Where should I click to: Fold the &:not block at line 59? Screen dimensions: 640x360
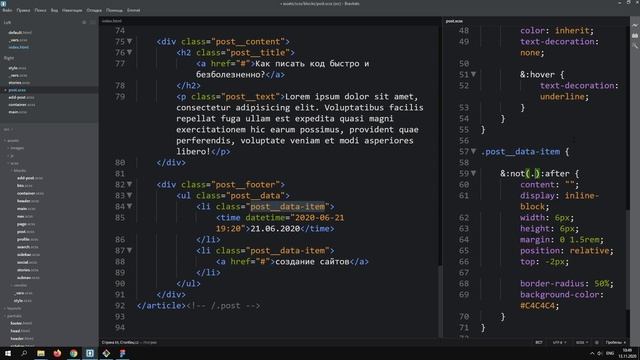pyautogui.click(x=473, y=173)
